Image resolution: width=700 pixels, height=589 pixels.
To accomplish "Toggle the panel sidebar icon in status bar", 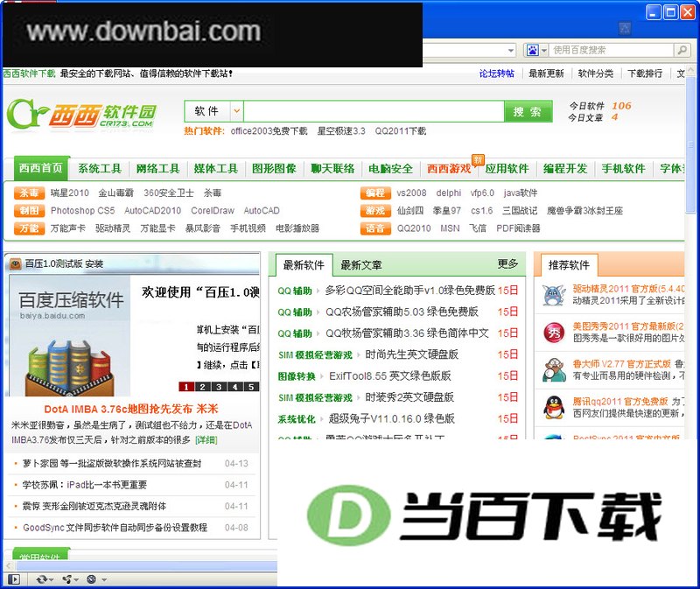I will click(14, 579).
